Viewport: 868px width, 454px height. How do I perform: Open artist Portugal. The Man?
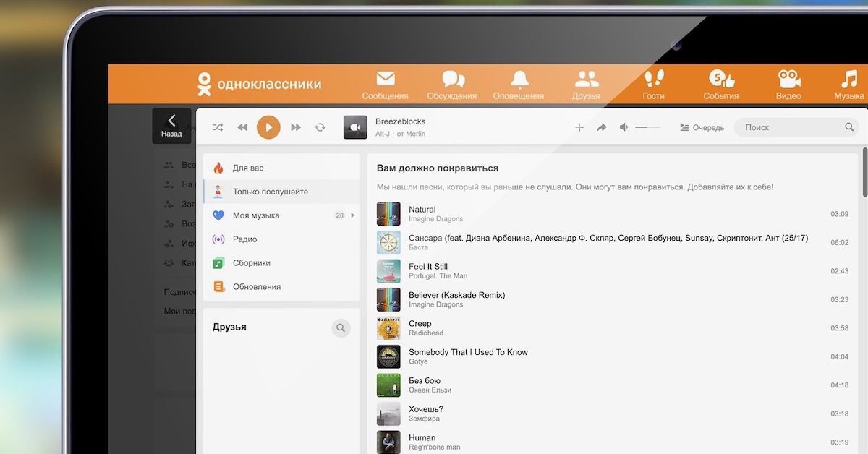(438, 276)
